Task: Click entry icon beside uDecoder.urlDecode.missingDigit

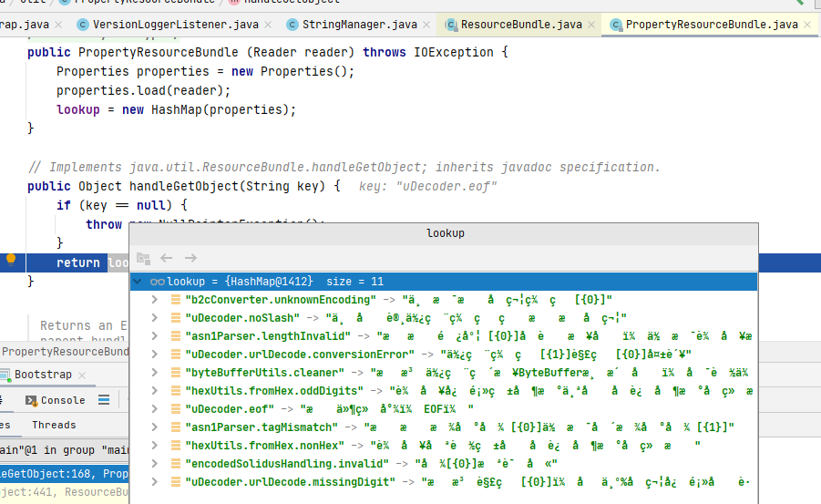Action: pyautogui.click(x=176, y=482)
